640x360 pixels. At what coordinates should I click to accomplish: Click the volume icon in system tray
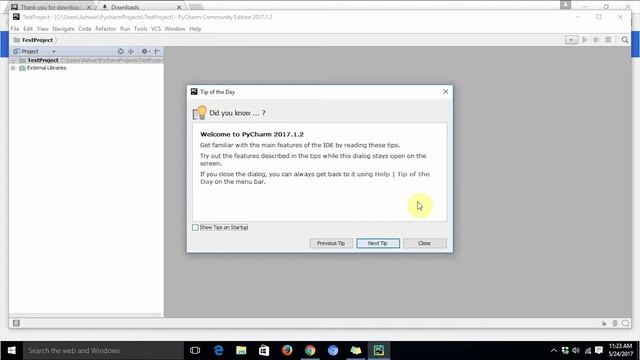pyautogui.click(x=576, y=351)
